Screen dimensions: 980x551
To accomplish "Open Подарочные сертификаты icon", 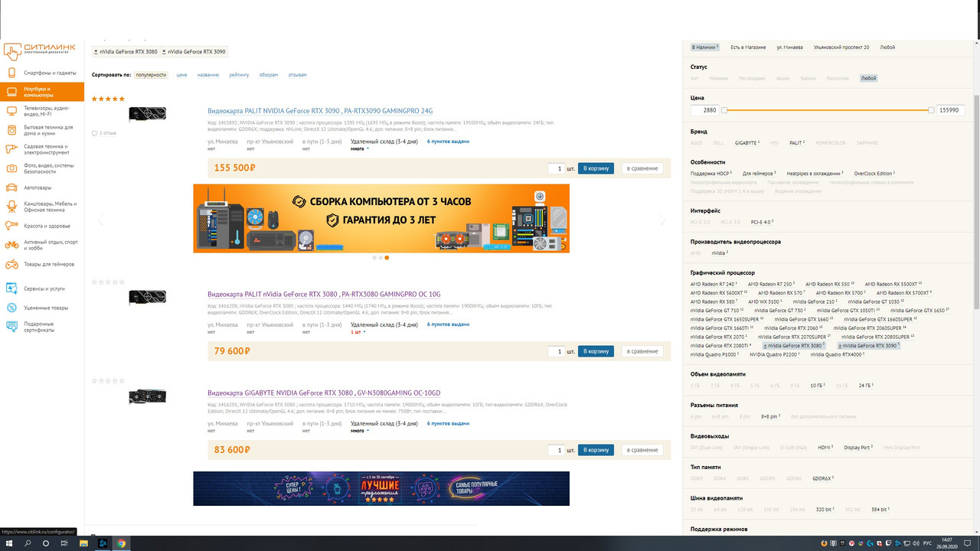I will [x=11, y=327].
